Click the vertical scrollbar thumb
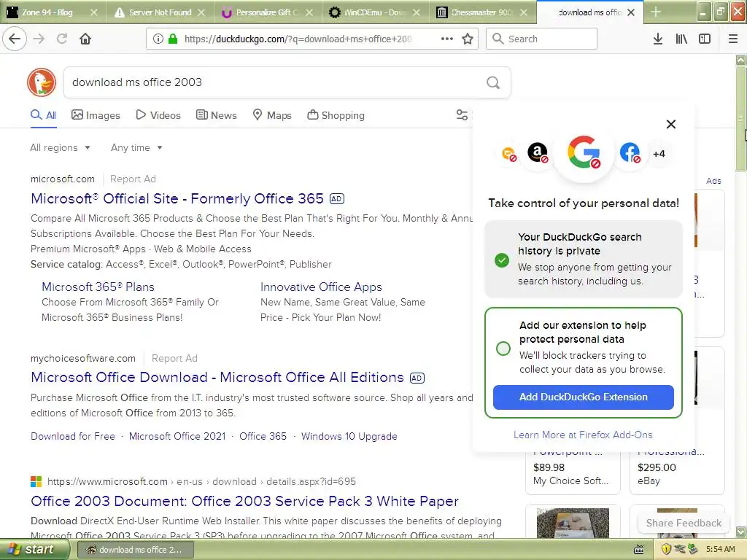Image resolution: width=747 pixels, height=560 pixels. [740, 119]
